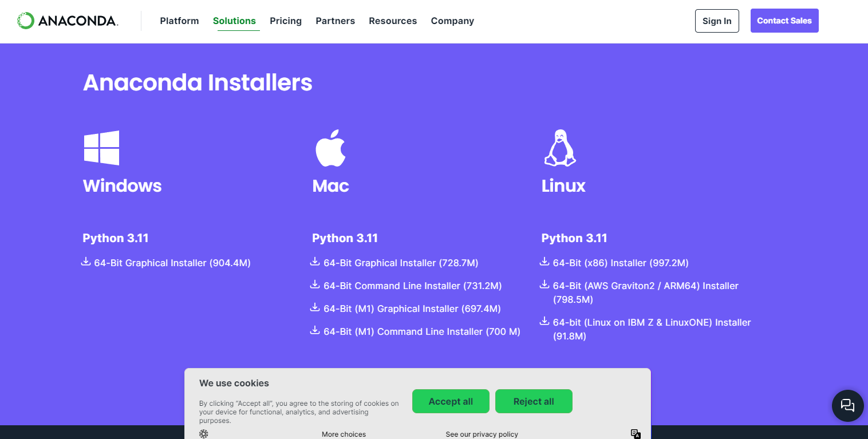Click the Sign In button
This screenshot has width=868, height=439.
(x=717, y=21)
